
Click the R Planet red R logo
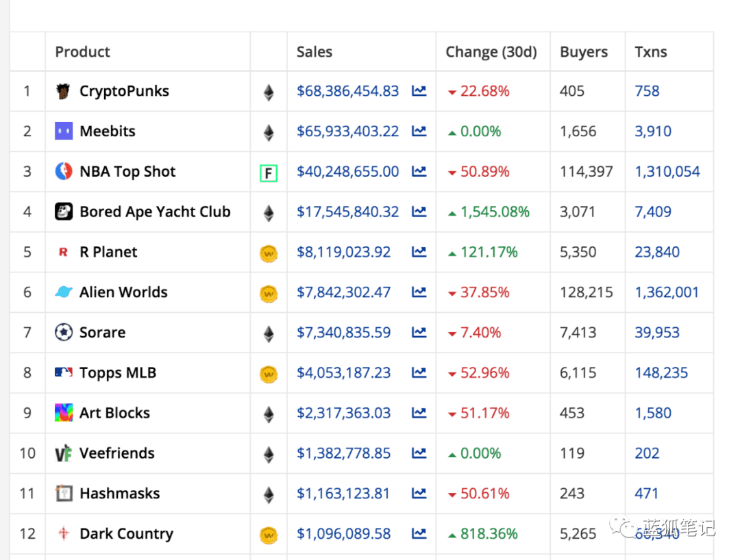(63, 252)
